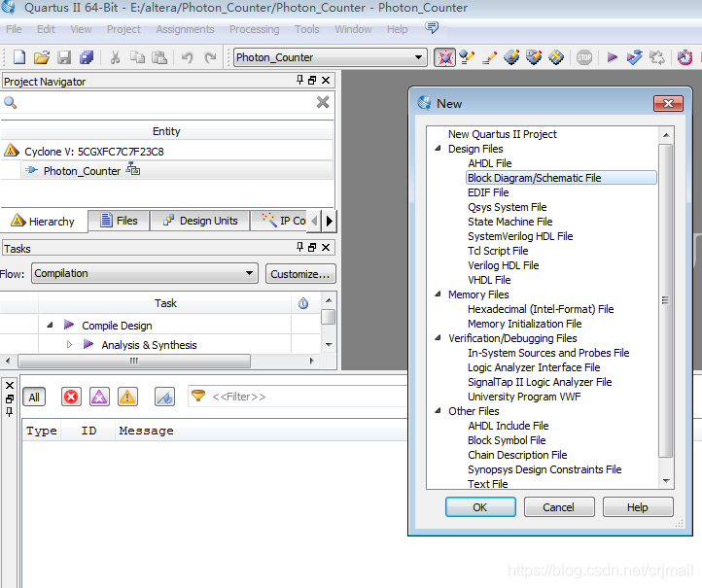Click the New file toolbar icon

coord(19,57)
